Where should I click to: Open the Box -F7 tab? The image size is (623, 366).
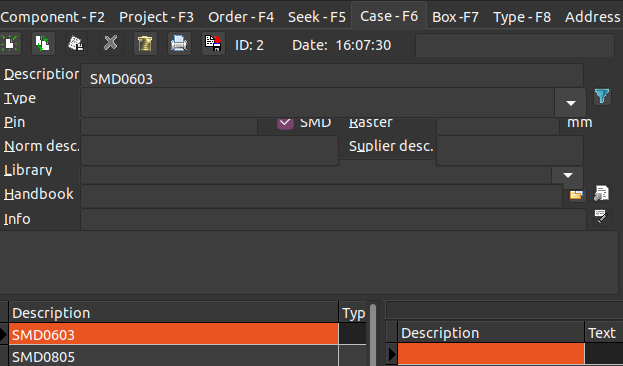[455, 17]
